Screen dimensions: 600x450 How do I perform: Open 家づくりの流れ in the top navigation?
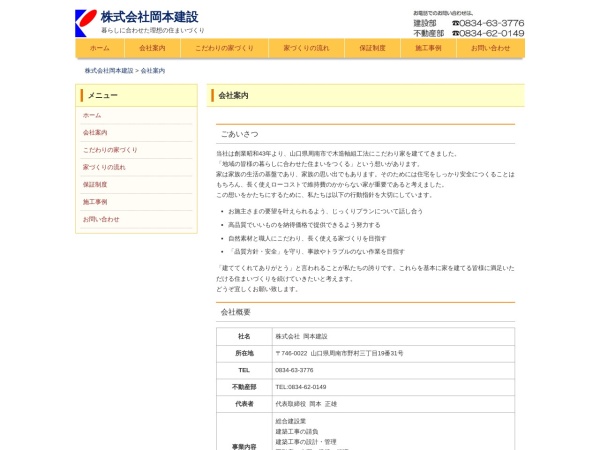(307, 48)
